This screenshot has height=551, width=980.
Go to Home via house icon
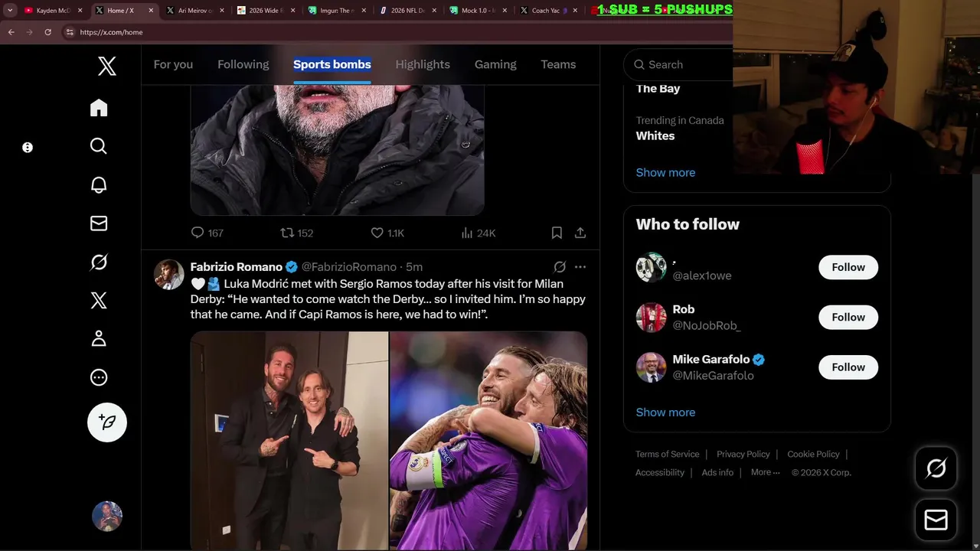coord(99,108)
